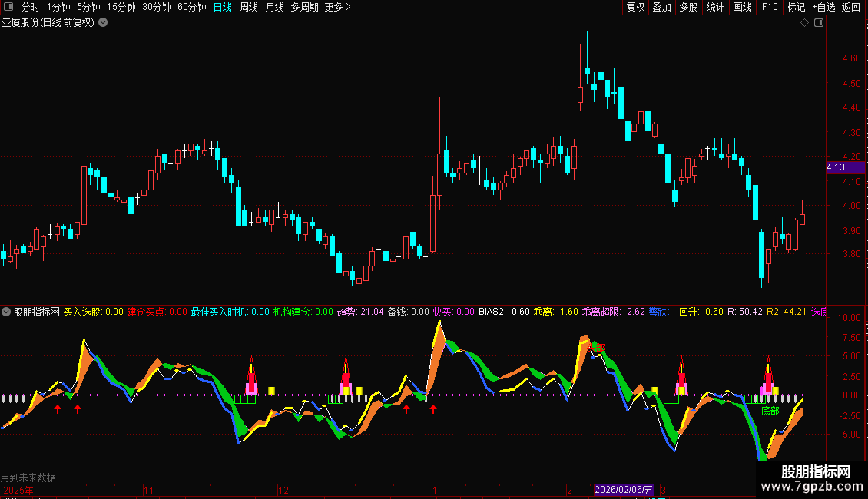Click the 复权 button

coord(635,7)
